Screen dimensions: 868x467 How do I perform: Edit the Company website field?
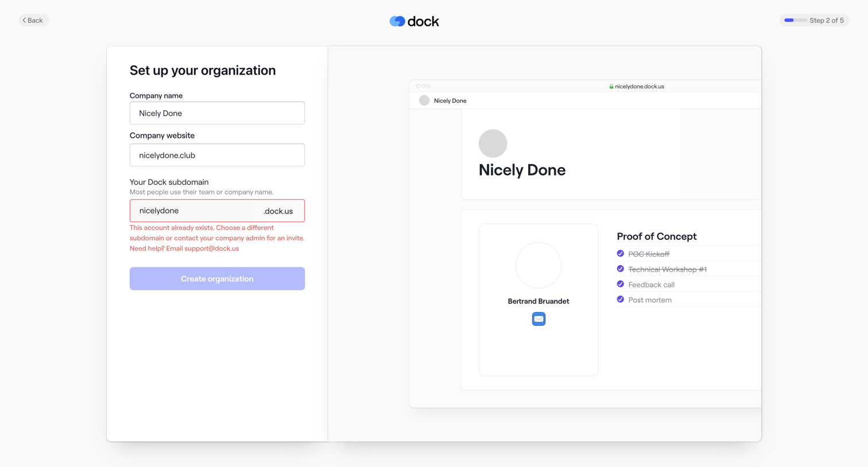[x=217, y=155]
